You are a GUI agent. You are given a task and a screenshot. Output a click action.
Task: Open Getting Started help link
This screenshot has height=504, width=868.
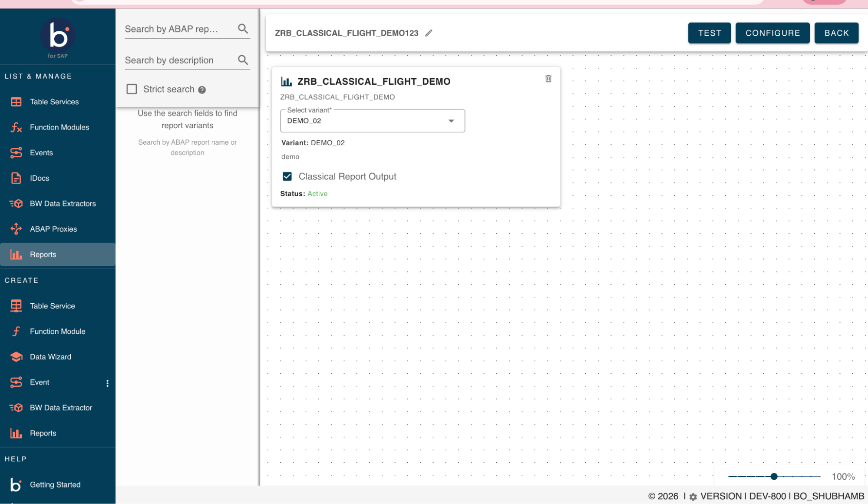coord(58,484)
